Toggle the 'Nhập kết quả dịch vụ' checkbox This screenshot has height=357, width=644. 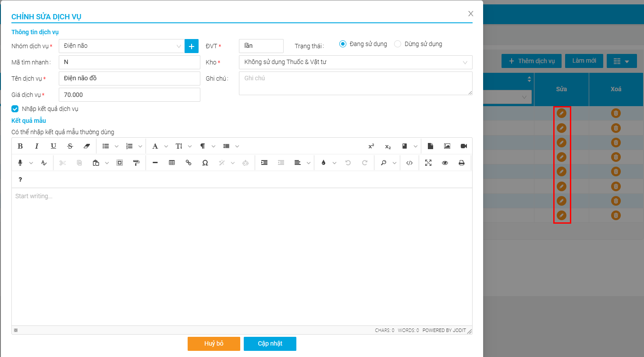pos(15,109)
